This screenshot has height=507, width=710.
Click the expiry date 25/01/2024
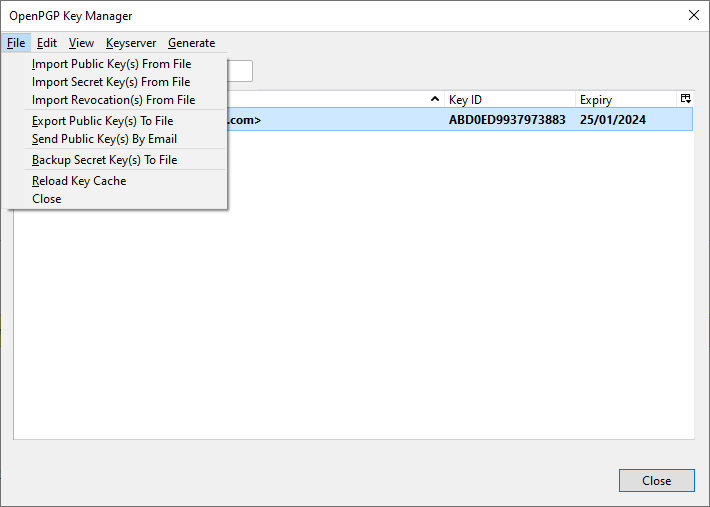pyautogui.click(x=613, y=120)
